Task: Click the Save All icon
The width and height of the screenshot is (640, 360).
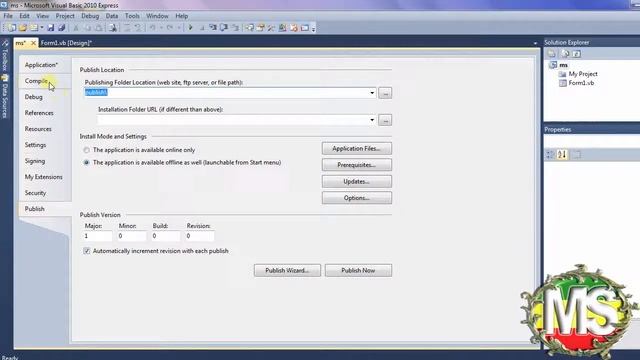Action: (62, 28)
